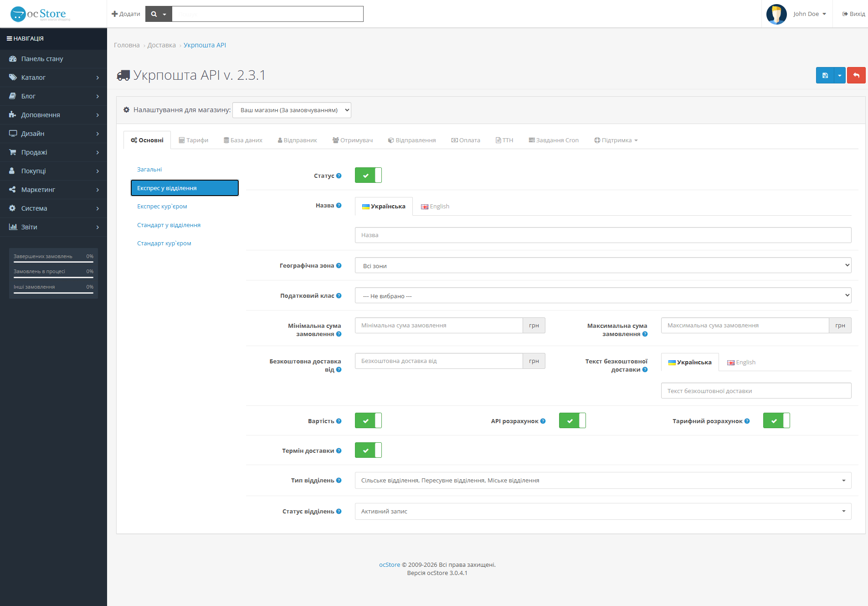The image size is (868, 606).
Task: Switch to the Тарифи tab
Action: [x=193, y=140]
